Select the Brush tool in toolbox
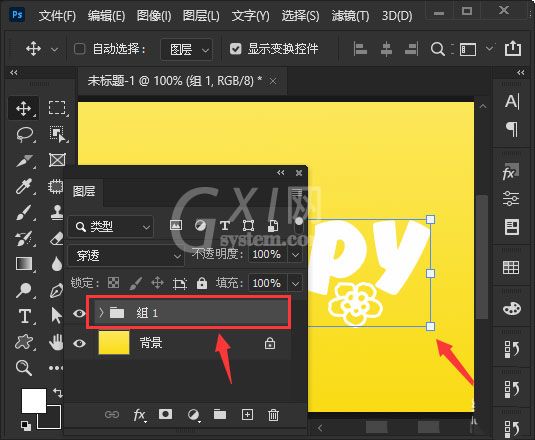This screenshot has width=535, height=440. [24, 212]
